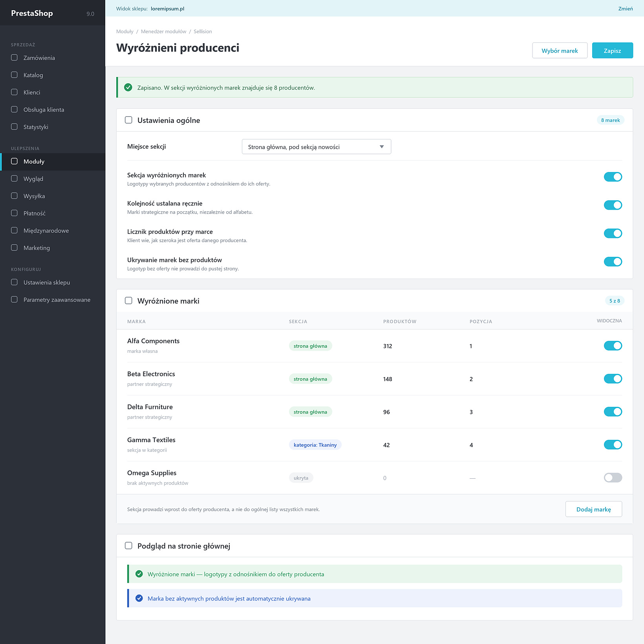Click the Gamma Textiles brand name
The height and width of the screenshot is (644, 644).
pos(151,440)
